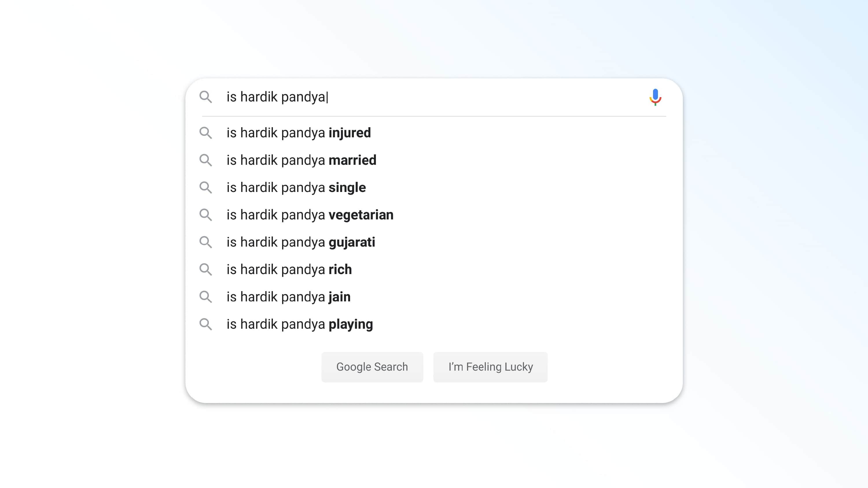Click magnifier icon beside 'single' suggestion
Screen dimensions: 868x488
point(205,187)
